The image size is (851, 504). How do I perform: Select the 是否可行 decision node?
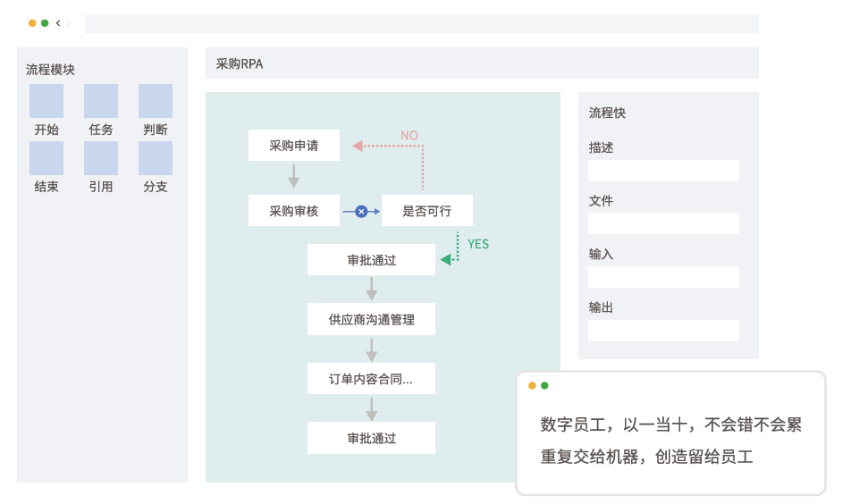coord(426,212)
